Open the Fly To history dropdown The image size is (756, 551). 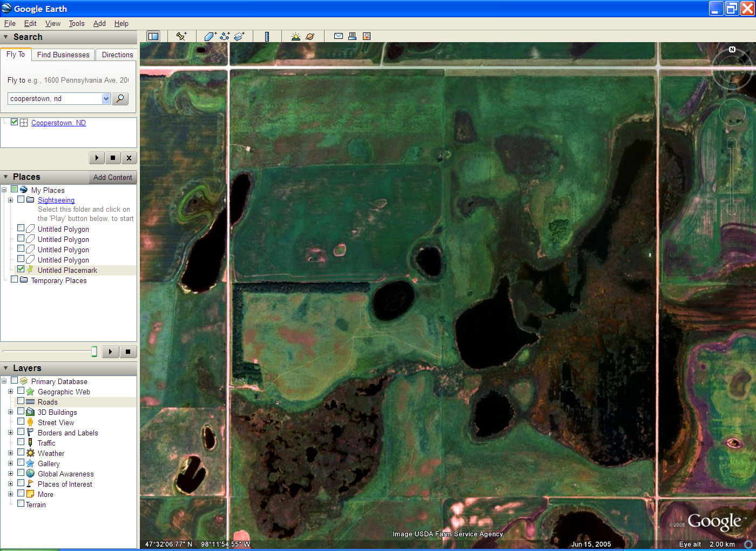tap(106, 99)
